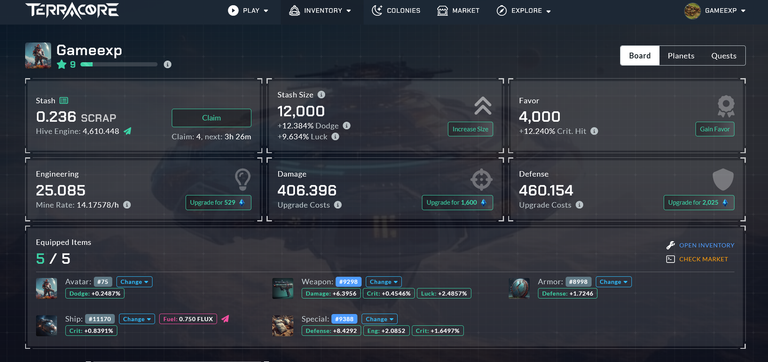The height and width of the screenshot is (362, 768).
Task: Click the Special item thumbnail
Action: pyautogui.click(x=283, y=325)
